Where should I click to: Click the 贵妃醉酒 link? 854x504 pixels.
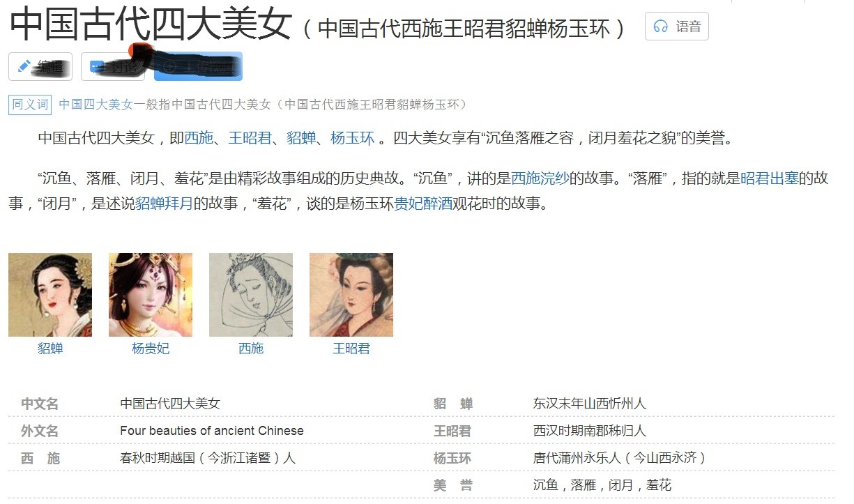pos(424,204)
